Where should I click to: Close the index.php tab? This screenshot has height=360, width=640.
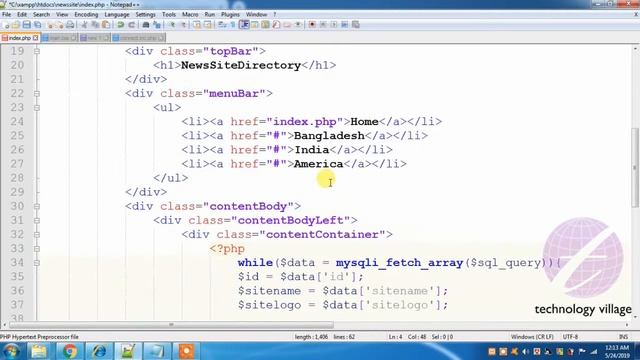click(36, 38)
